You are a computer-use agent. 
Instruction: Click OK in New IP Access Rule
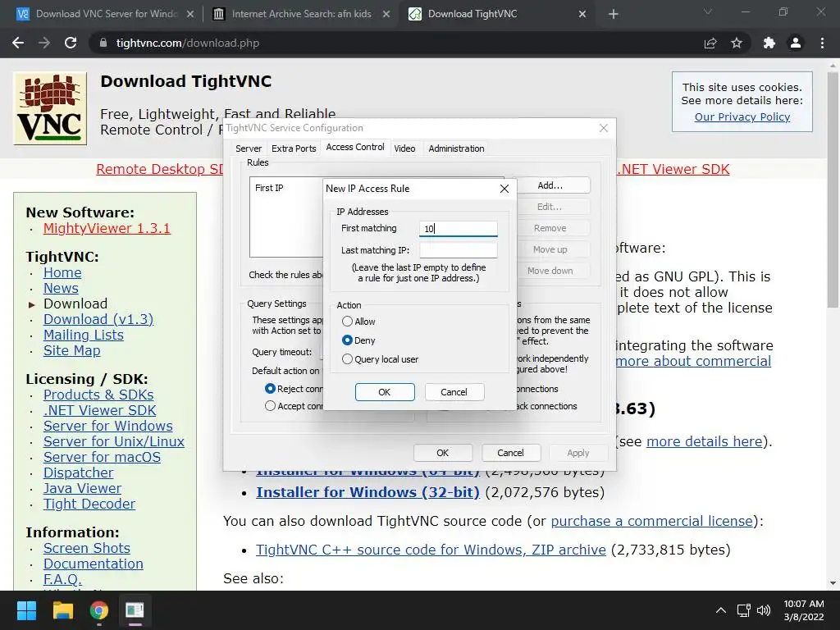[385, 392]
